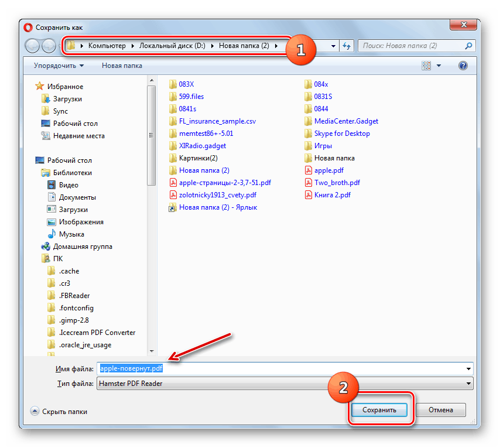Select the .cache folder in tree
This screenshot has height=448, width=500.
(69, 271)
